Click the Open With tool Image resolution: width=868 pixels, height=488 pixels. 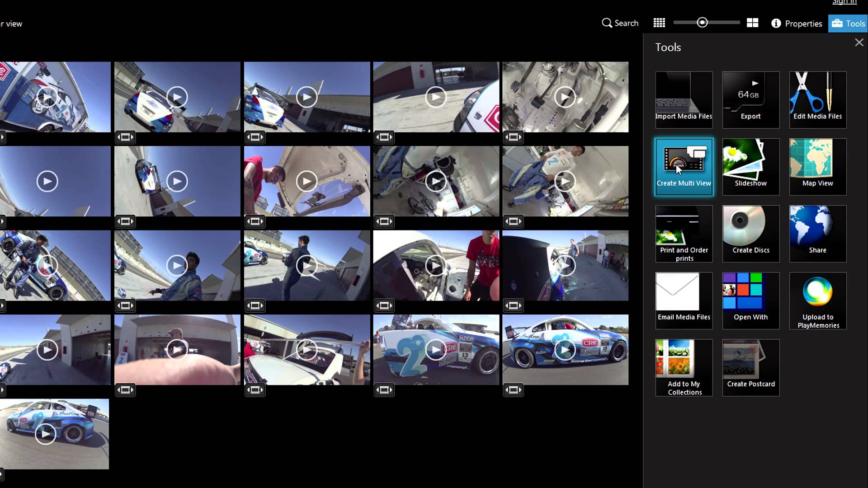point(750,300)
